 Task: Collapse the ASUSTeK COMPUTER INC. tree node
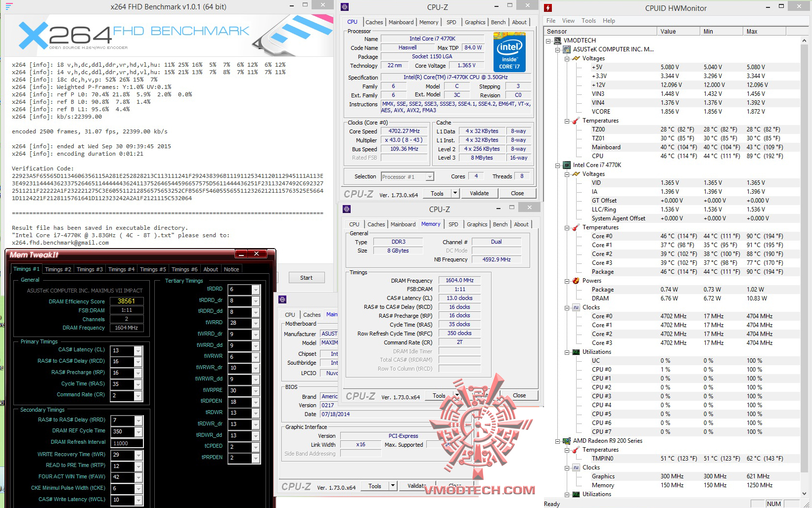(557, 50)
